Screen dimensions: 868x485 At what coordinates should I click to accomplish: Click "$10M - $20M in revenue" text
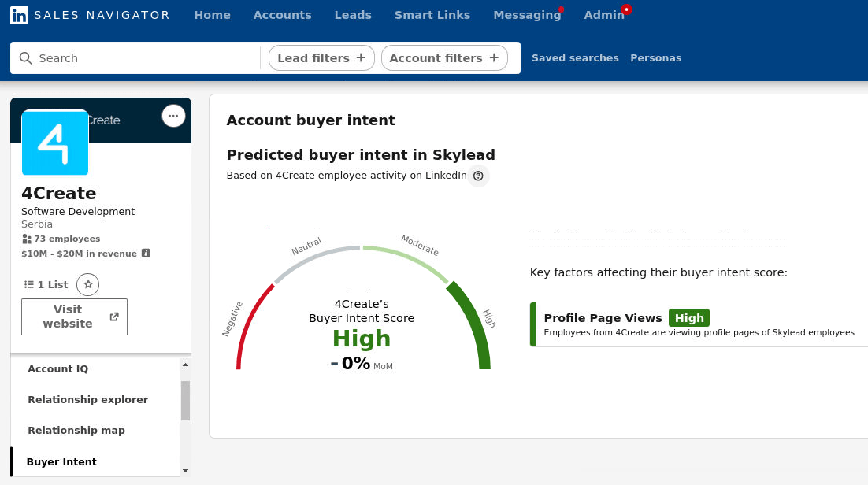click(x=80, y=254)
